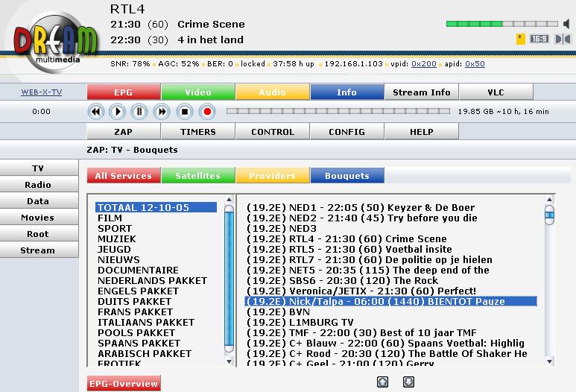Screen dimensions: 576x392
Task: Select Root in the left sidebar
Action: click(x=38, y=234)
